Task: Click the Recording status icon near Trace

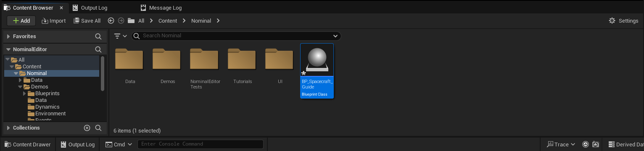Action: [585, 144]
